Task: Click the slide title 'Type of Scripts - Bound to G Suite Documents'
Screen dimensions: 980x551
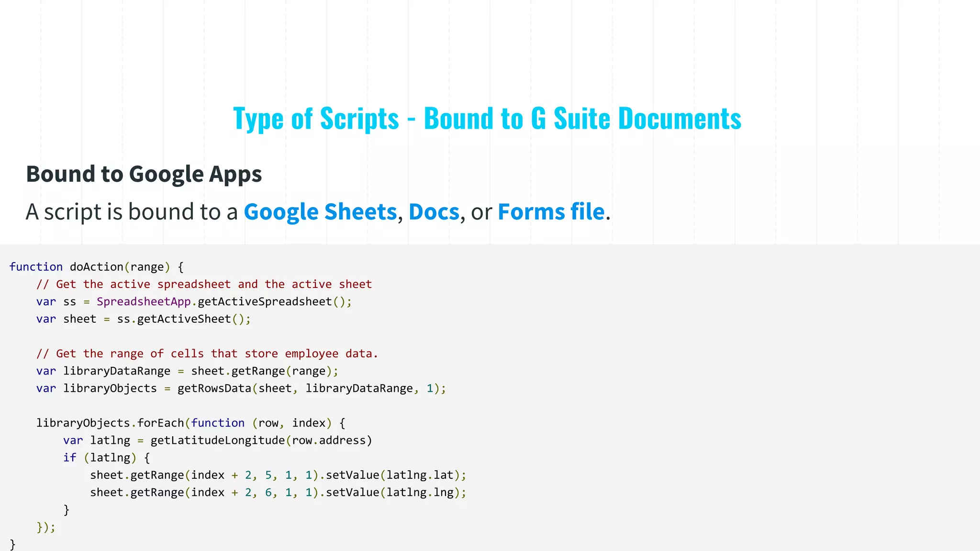Action: click(487, 118)
